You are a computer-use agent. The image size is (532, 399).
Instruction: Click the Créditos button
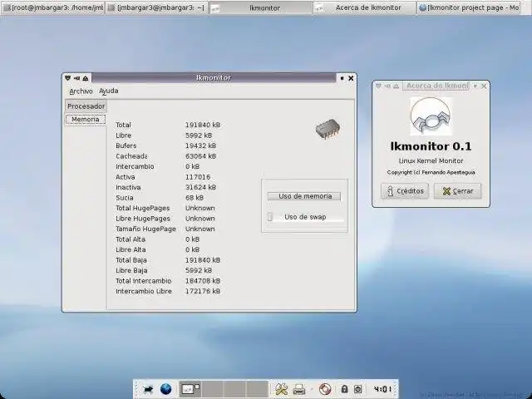coord(405,191)
